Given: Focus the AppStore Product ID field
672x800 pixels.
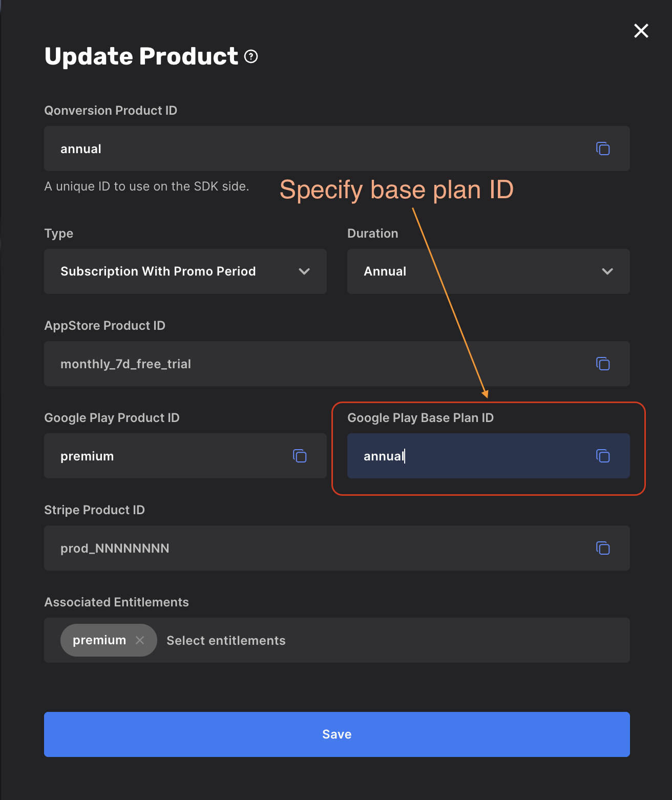Looking at the screenshot, I should [x=337, y=364].
